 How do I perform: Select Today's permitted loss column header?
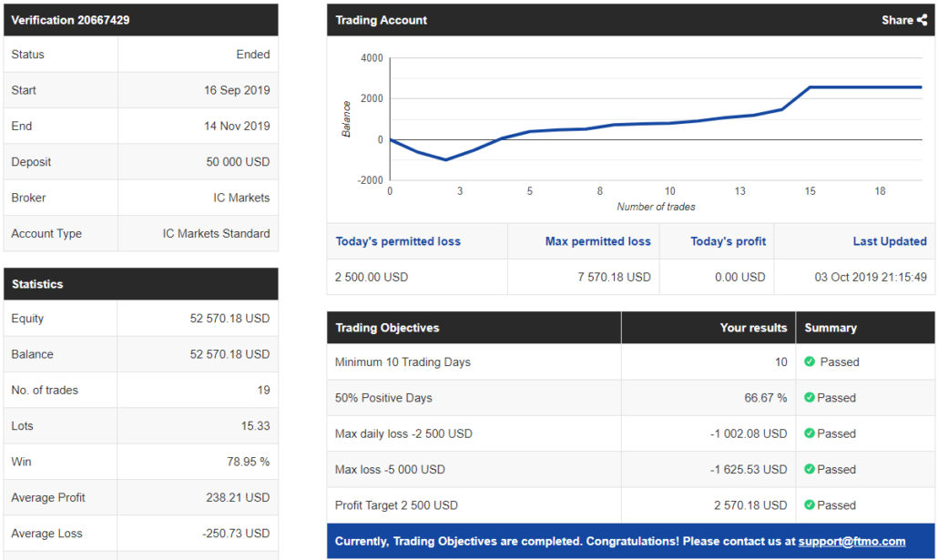pos(398,241)
